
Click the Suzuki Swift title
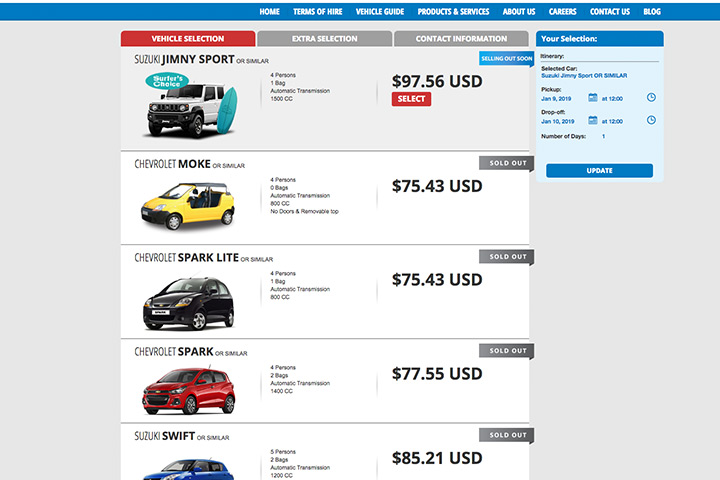(181, 436)
